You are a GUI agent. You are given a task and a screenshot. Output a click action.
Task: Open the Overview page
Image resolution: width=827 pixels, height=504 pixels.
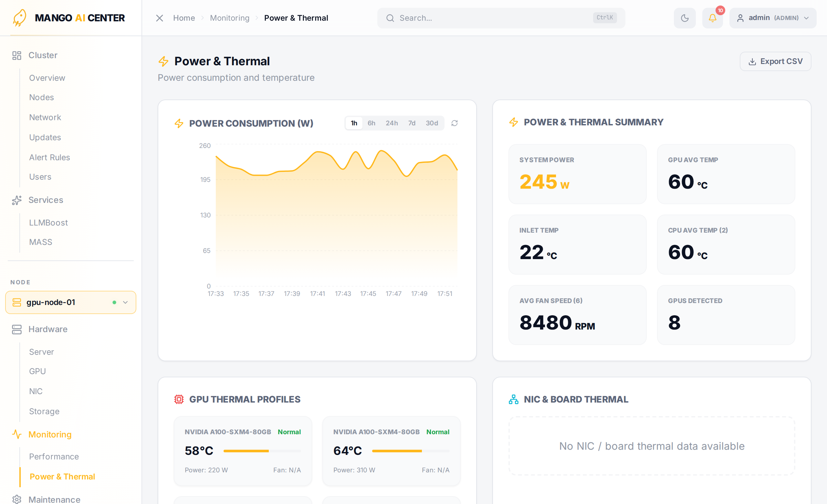(x=47, y=78)
